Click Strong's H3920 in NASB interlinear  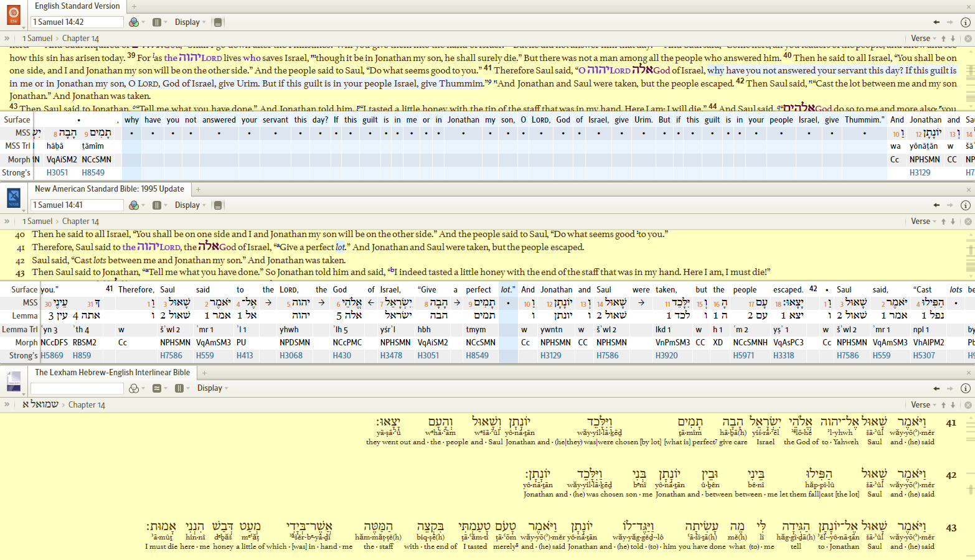click(x=666, y=356)
